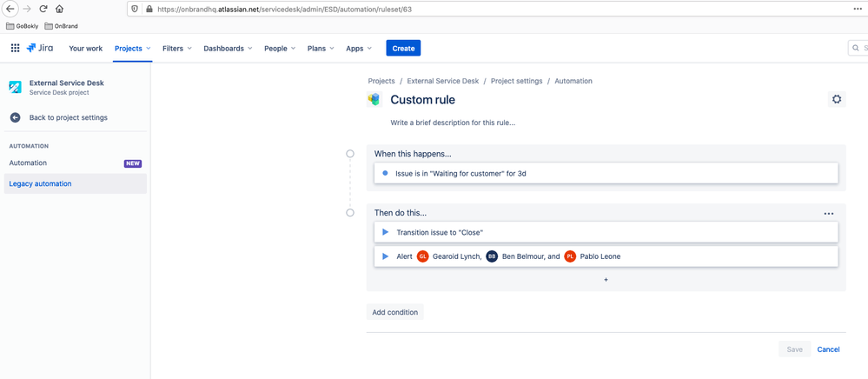Click the External Service Desk project name in sidebar

66,83
